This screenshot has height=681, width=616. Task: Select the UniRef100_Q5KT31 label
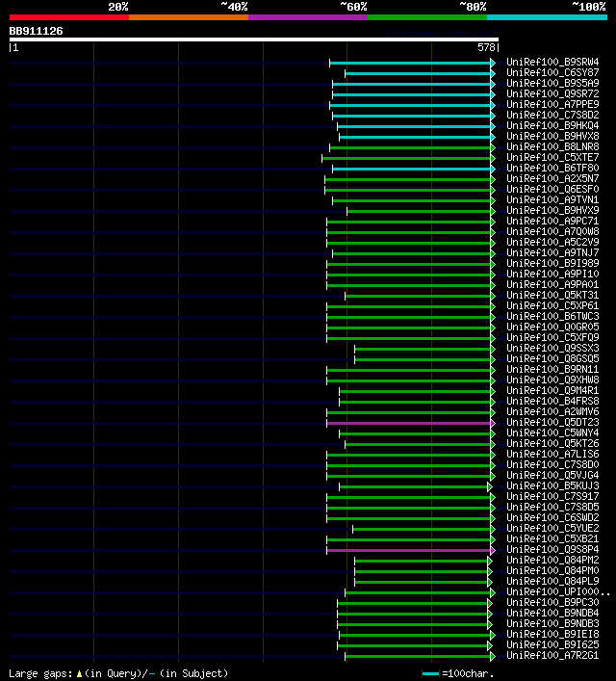coord(552,295)
